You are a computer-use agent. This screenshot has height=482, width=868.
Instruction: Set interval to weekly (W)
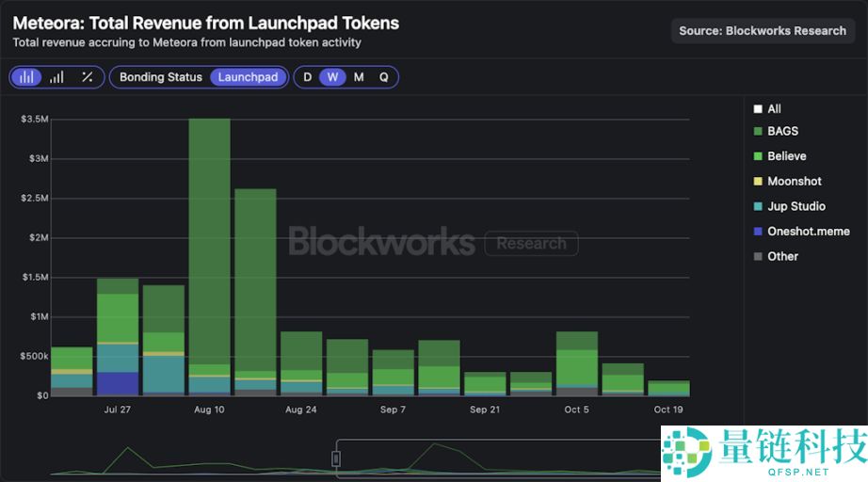click(332, 77)
